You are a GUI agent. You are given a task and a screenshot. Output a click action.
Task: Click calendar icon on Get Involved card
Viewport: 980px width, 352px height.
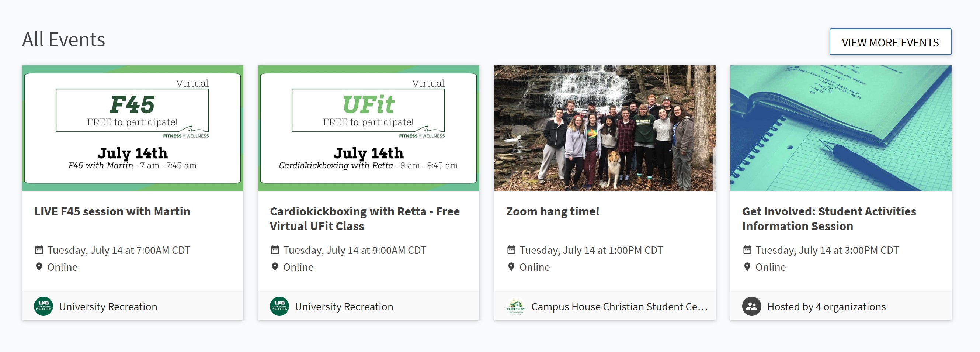pos(747,250)
